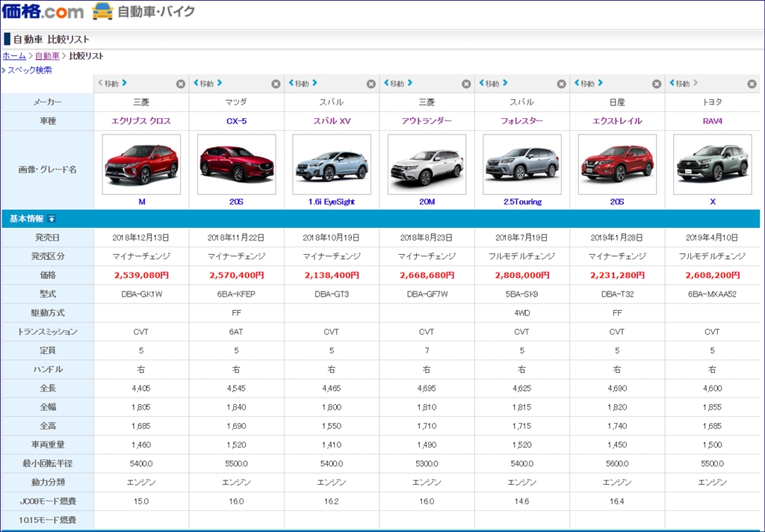Screen dimensions: 765x532
Task: Move the スバル XV column right with the arrow
Action: tap(315, 83)
